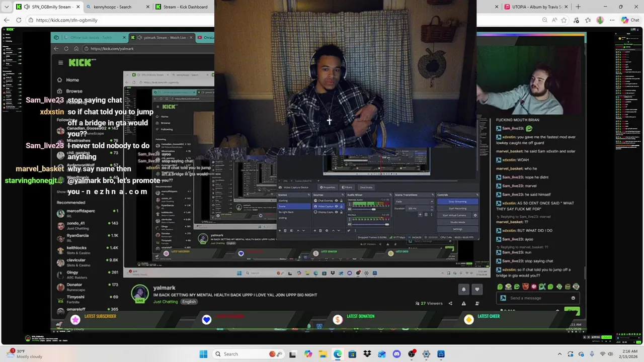Open the Favorites list in Edge toolbar
The height and width of the screenshot is (362, 644).
[x=588, y=20]
